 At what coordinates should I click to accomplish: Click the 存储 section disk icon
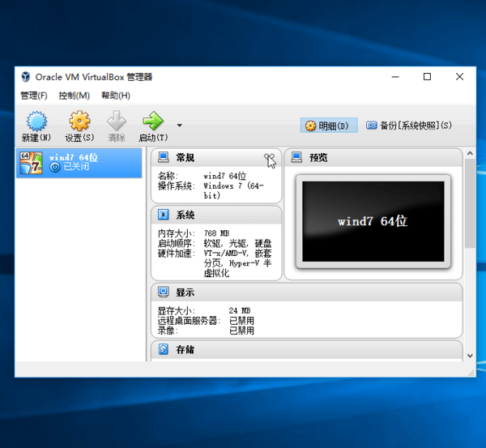tap(163, 350)
